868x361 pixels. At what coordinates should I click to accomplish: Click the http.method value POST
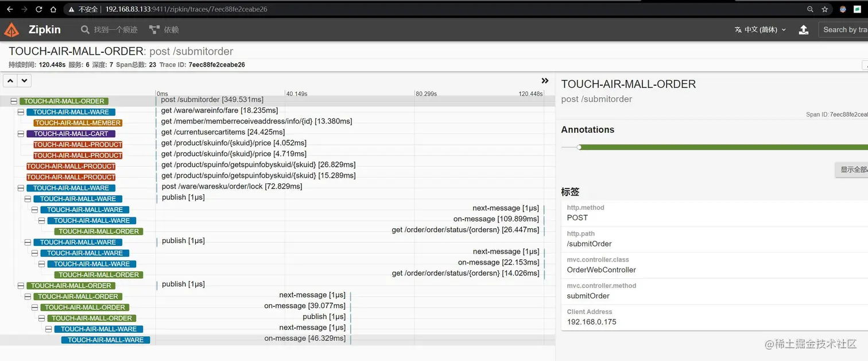pos(578,218)
